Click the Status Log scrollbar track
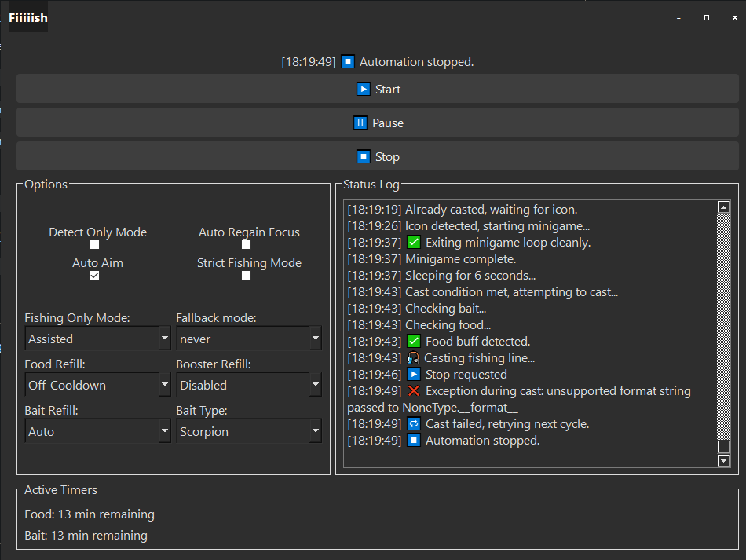Viewport: 746px width, 560px height. click(x=724, y=327)
